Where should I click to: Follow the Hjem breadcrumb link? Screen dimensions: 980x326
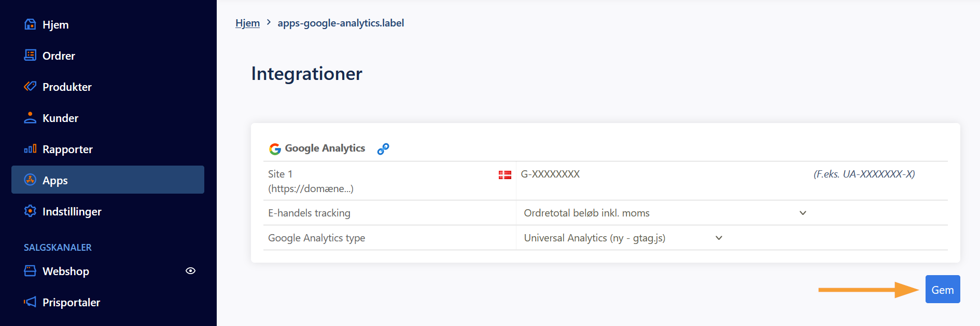[x=247, y=23]
